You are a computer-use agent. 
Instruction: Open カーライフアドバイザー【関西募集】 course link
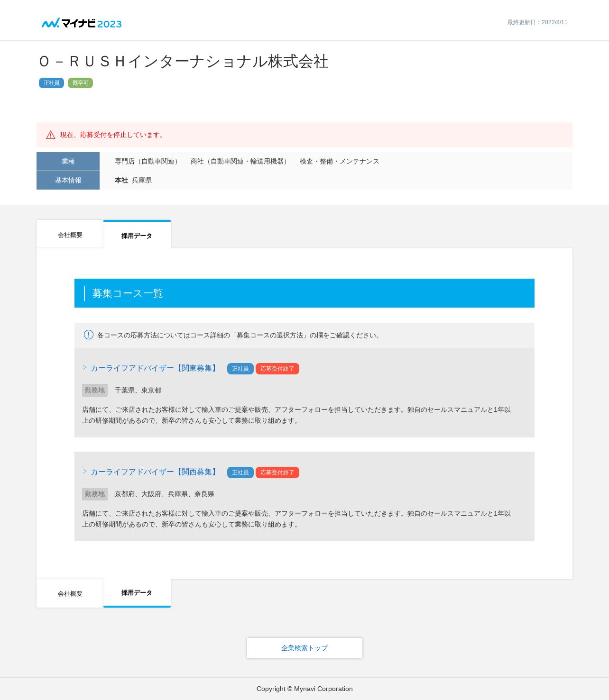[155, 472]
